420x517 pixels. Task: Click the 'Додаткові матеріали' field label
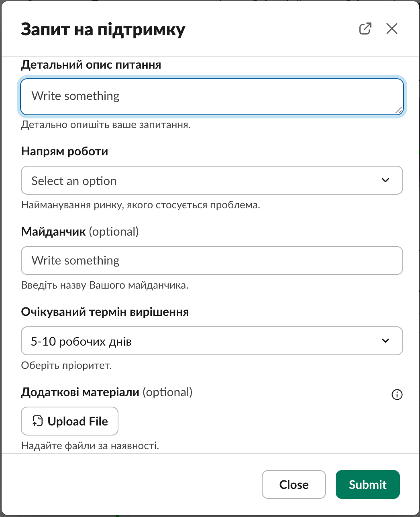point(80,392)
